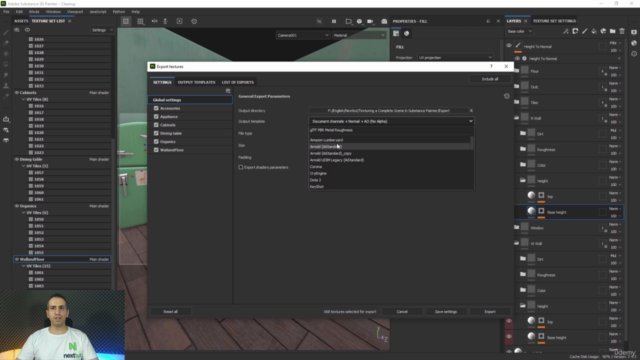The image size is (640, 360).
Task: Open the Texture Set Settings tab
Action: 554,21
